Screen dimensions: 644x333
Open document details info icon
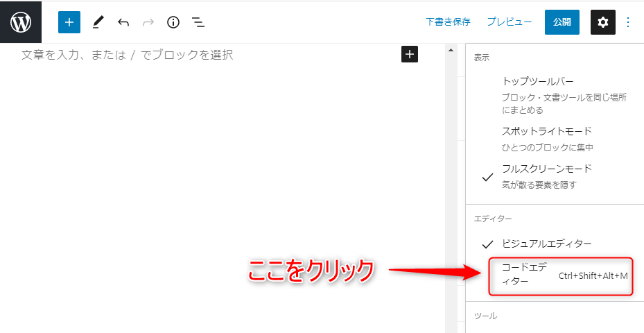[173, 22]
